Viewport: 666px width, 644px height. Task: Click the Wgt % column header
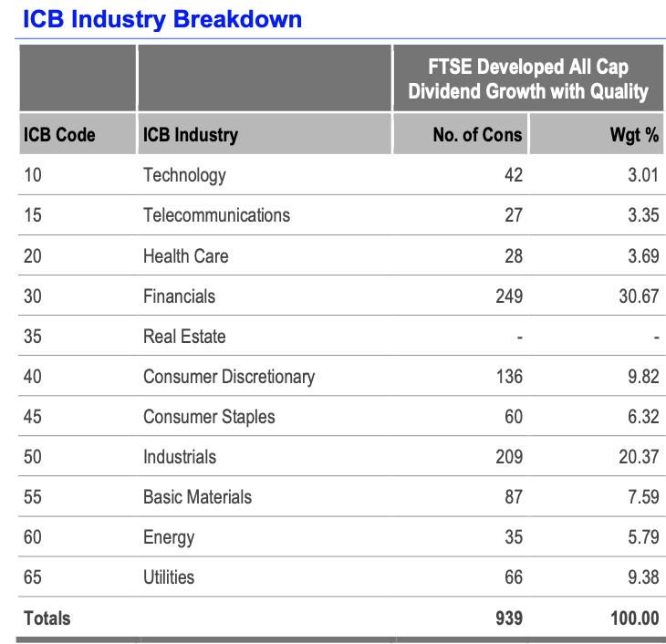[634, 135]
